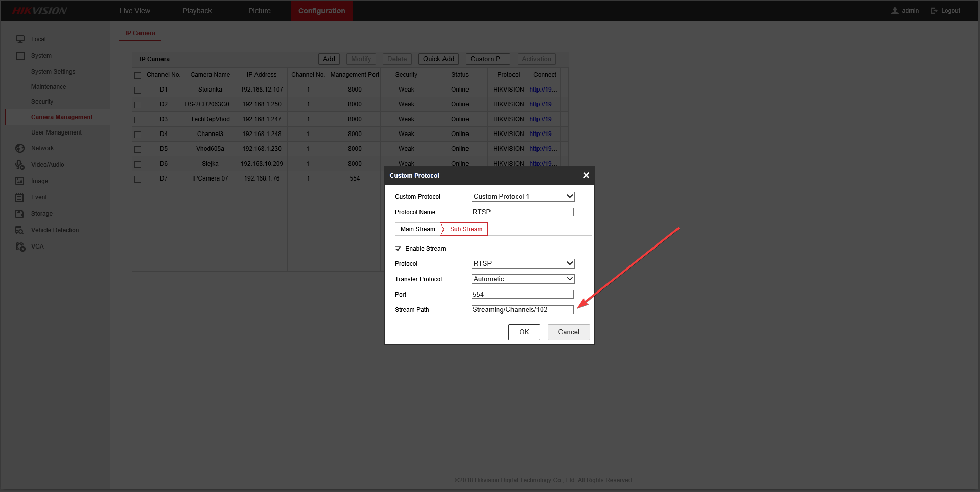Viewport: 980px width, 492px height.
Task: Click the IP address 192.168.12.107 cell
Action: (x=262, y=90)
